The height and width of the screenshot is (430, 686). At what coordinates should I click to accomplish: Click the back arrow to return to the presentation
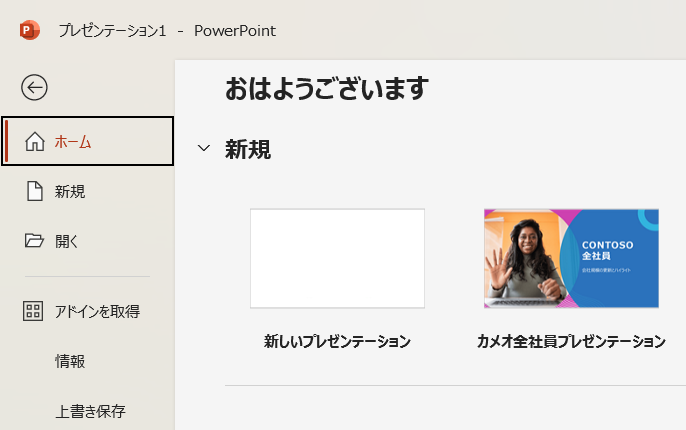tap(34, 87)
